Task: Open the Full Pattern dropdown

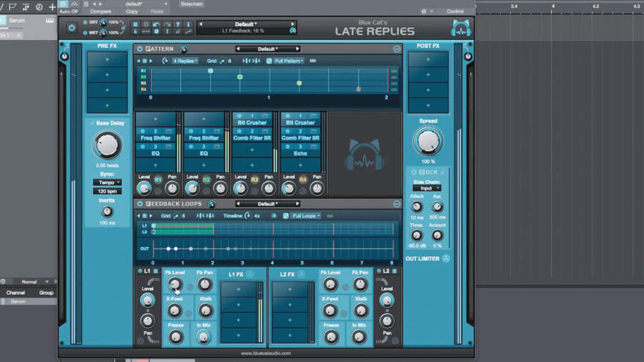Action: click(289, 61)
